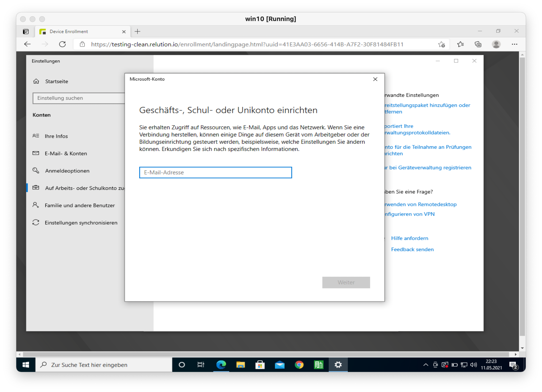Click the vertical scrollbar down arrow
542x392 pixels.
coord(522,348)
